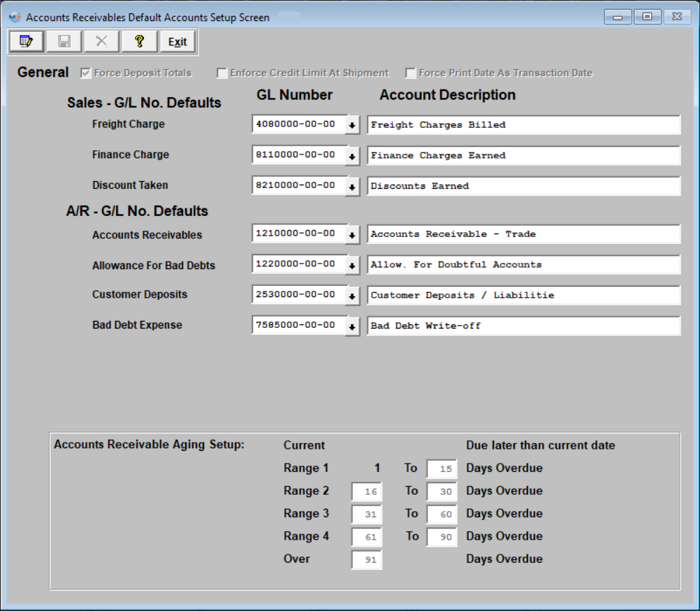Click the Accounts Receivables GL field 1210000-00-00
Viewport: 700px width, 611px height.
coord(298,233)
